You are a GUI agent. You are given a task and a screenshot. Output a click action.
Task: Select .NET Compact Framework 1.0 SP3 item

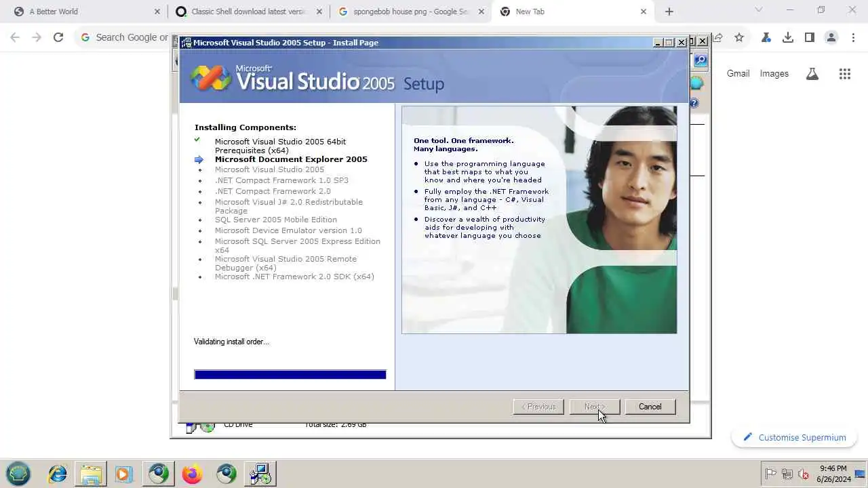pyautogui.click(x=281, y=180)
